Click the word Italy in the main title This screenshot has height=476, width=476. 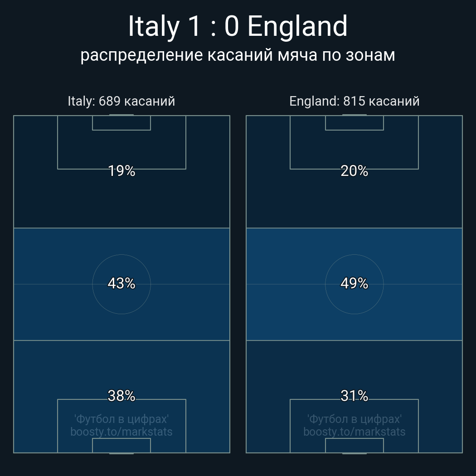point(153,26)
